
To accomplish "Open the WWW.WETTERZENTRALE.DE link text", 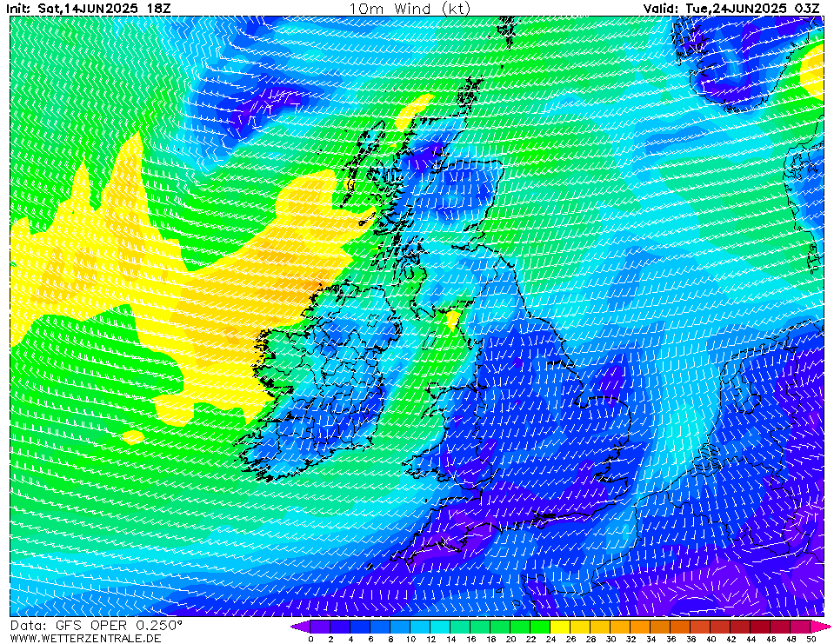I will point(85,638).
